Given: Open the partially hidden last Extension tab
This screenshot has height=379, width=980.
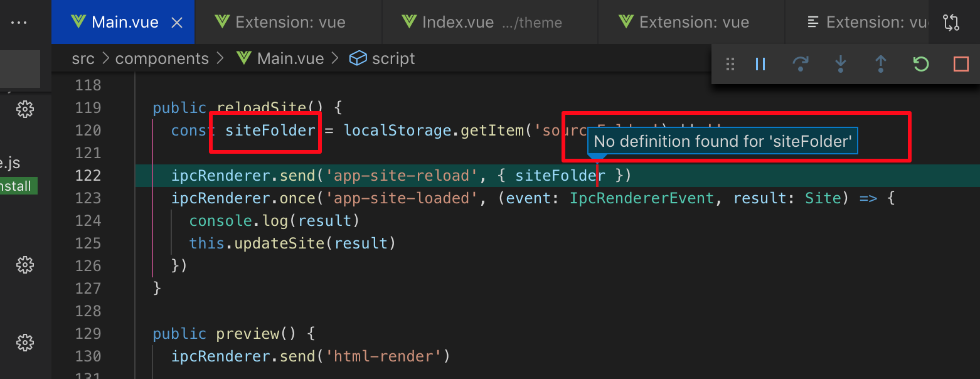Looking at the screenshot, I should tap(857, 22).
